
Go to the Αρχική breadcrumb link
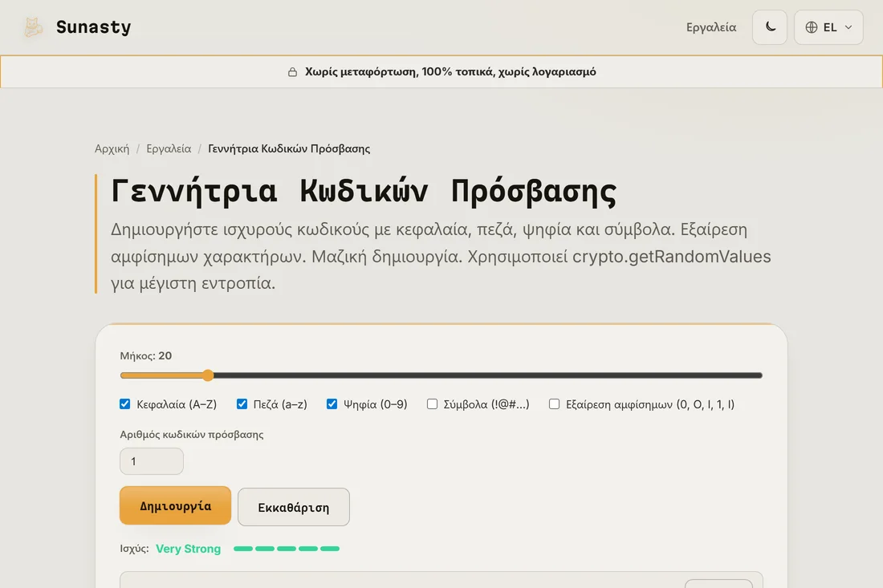[112, 148]
